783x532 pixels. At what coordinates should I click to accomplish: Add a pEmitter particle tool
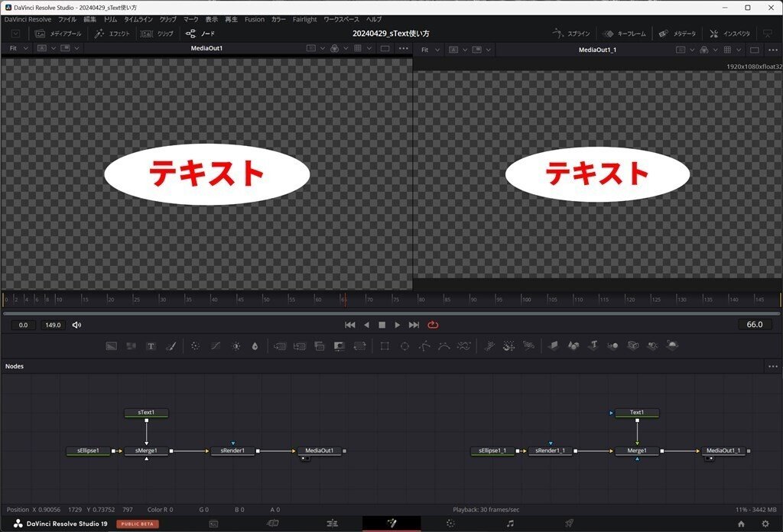click(489, 345)
